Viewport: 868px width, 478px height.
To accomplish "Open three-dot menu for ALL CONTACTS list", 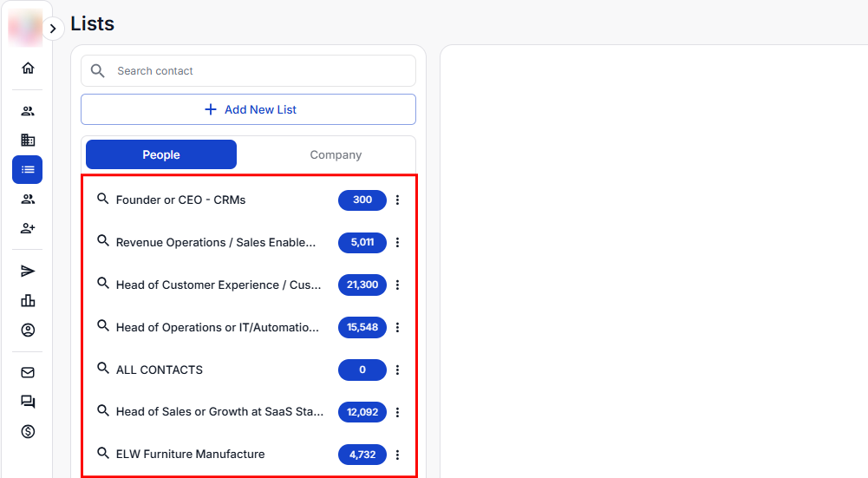I will coord(398,370).
